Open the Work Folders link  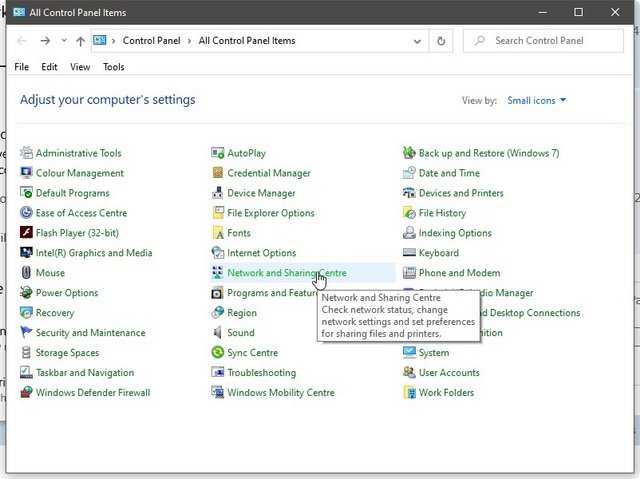click(447, 393)
